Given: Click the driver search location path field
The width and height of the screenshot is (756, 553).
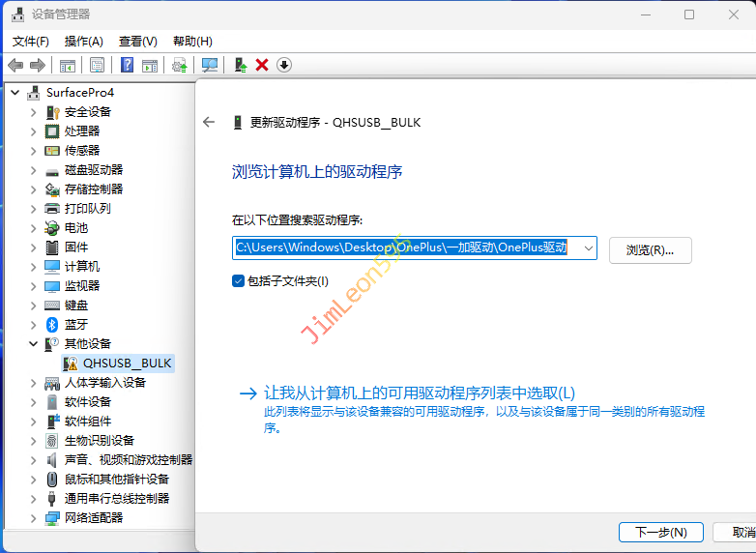Looking at the screenshot, I should [x=404, y=248].
